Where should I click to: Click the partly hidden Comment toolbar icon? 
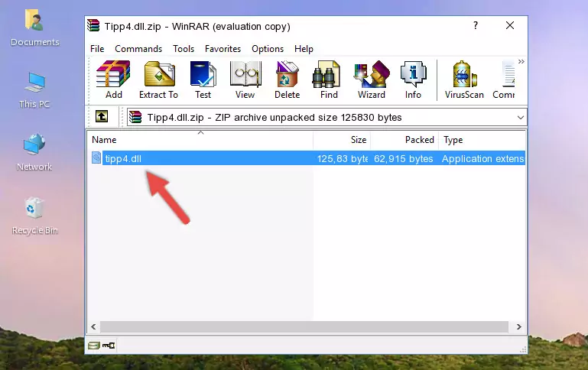(504, 80)
